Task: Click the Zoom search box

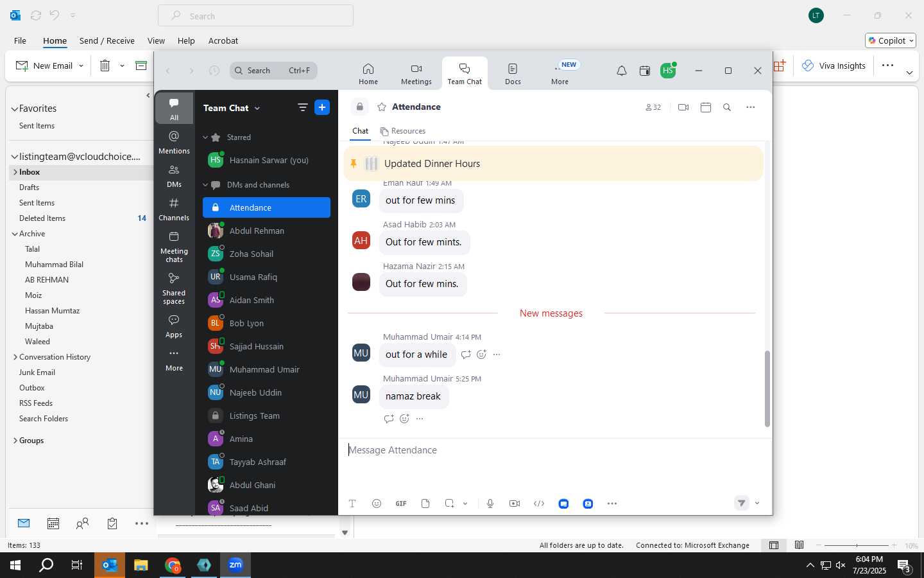Action: click(273, 71)
